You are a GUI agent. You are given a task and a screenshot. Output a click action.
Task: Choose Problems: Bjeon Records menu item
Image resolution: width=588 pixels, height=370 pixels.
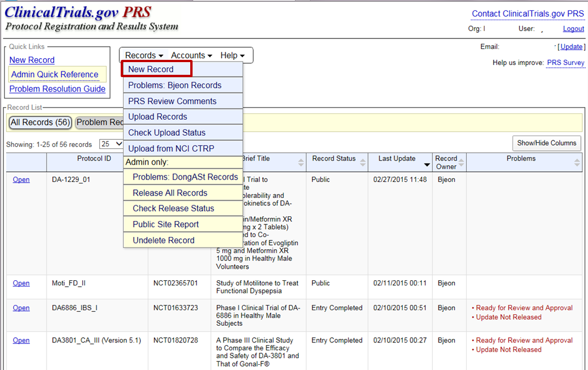[183, 85]
